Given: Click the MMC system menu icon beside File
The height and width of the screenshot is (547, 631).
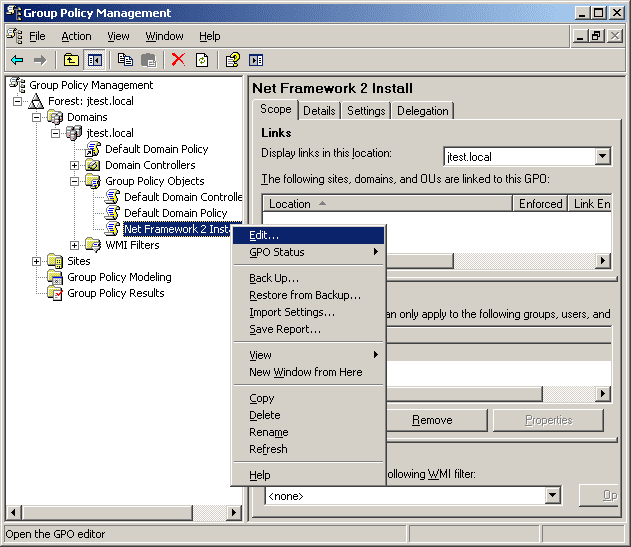Looking at the screenshot, I should pyautogui.click(x=15, y=36).
